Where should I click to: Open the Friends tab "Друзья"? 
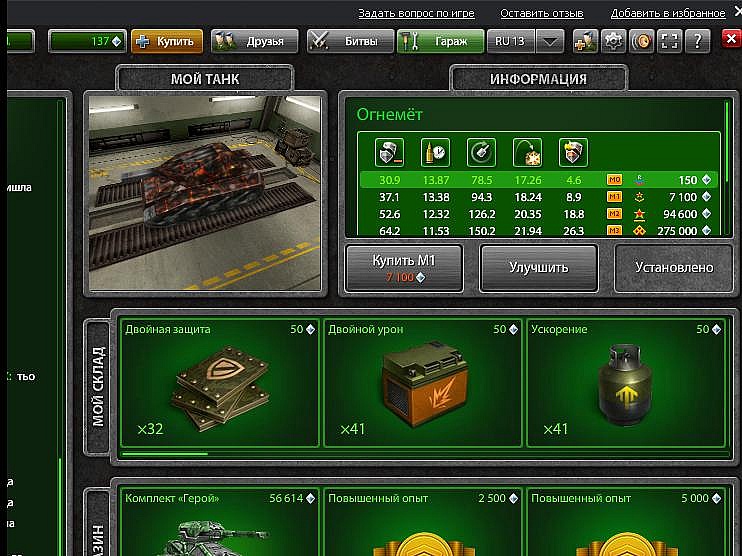255,41
